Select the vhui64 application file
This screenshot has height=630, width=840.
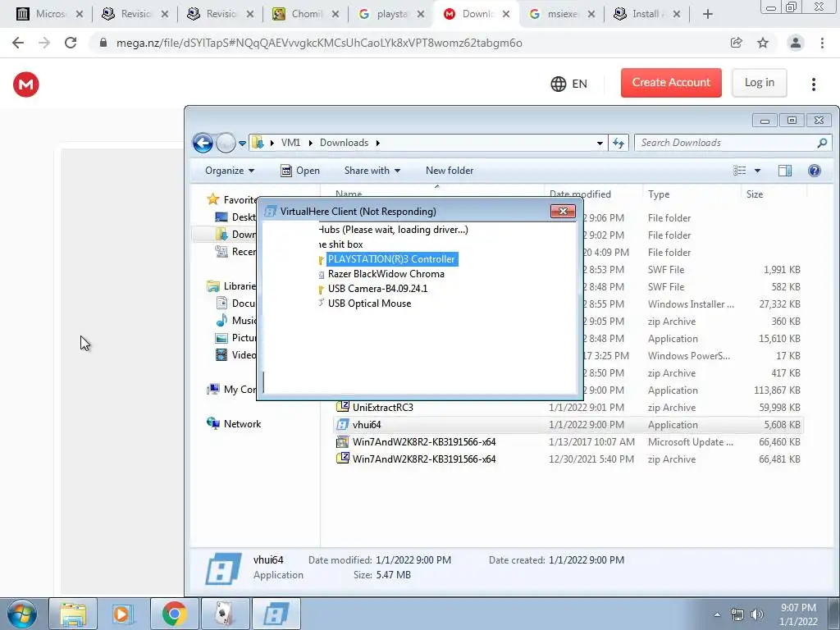568,424
